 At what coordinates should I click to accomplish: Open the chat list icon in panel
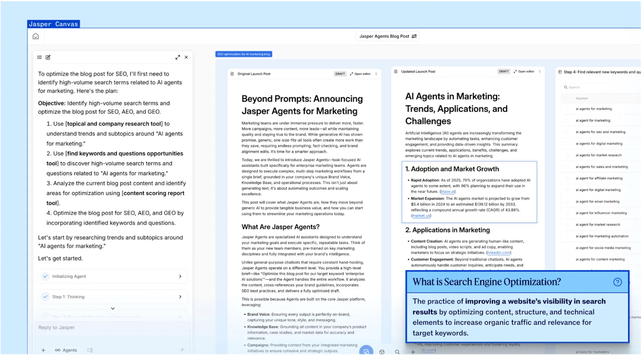click(x=39, y=57)
